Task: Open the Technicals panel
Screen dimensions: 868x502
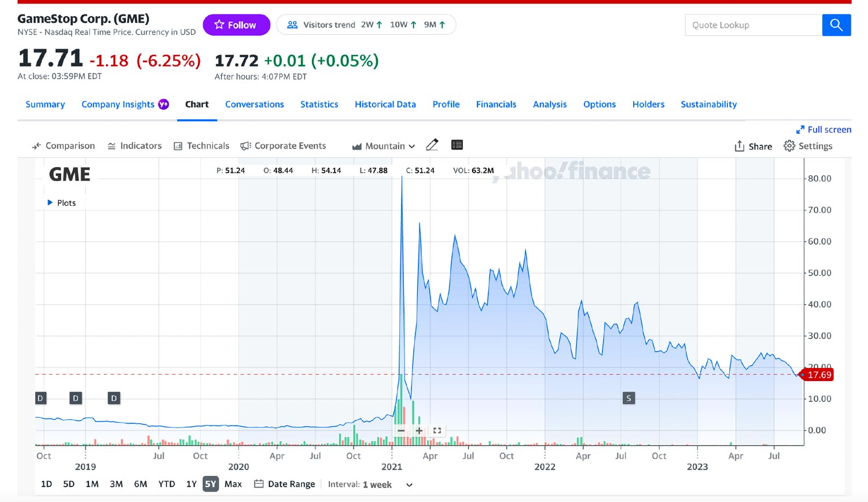Action: pyautogui.click(x=201, y=146)
